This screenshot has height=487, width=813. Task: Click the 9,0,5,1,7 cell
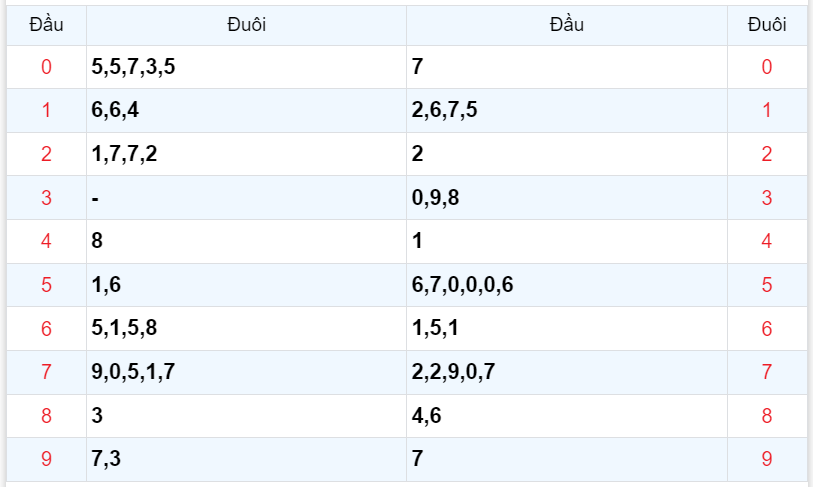pyautogui.click(x=133, y=373)
